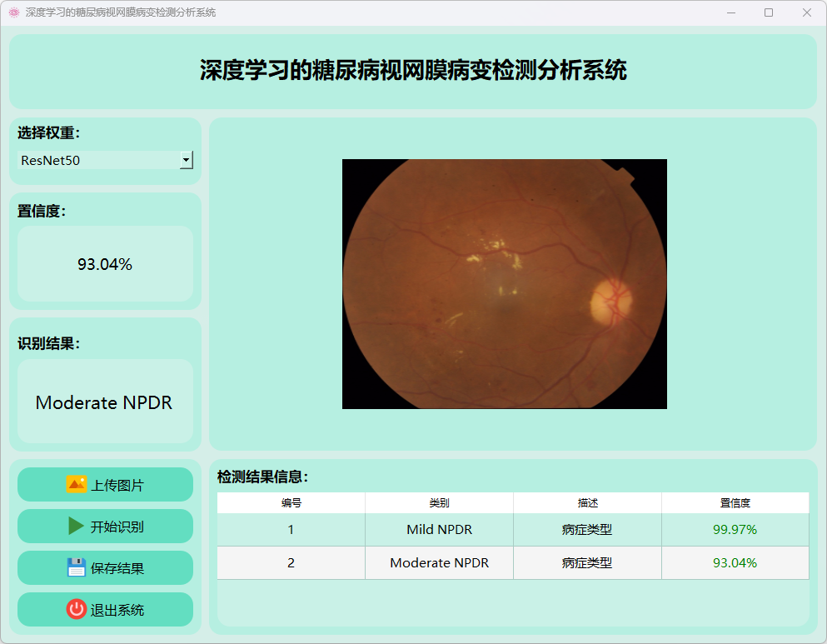Click the retinal fundus image
The height and width of the screenshot is (644, 827).
click(x=504, y=283)
